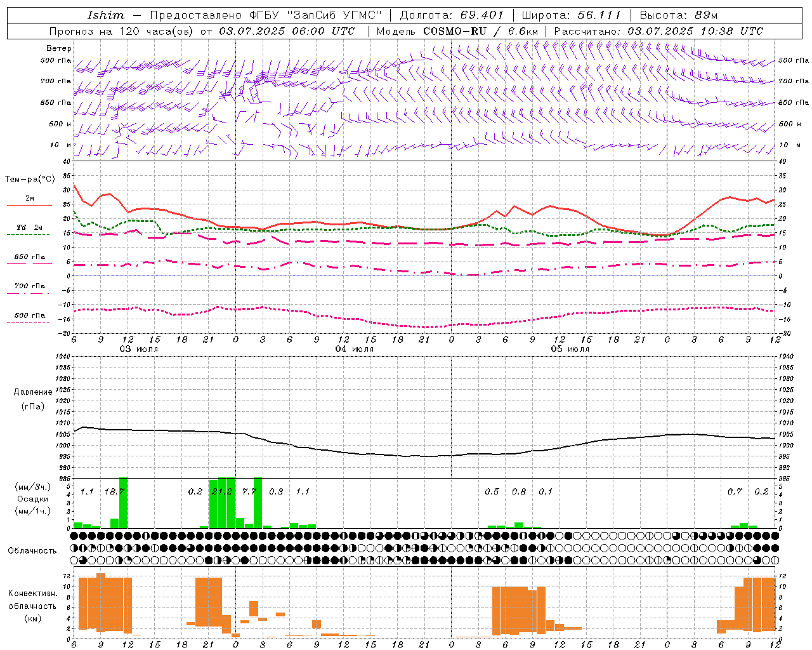Click the elevation text "Высота: 89м"
This screenshot has width=812, height=650.
(x=678, y=15)
